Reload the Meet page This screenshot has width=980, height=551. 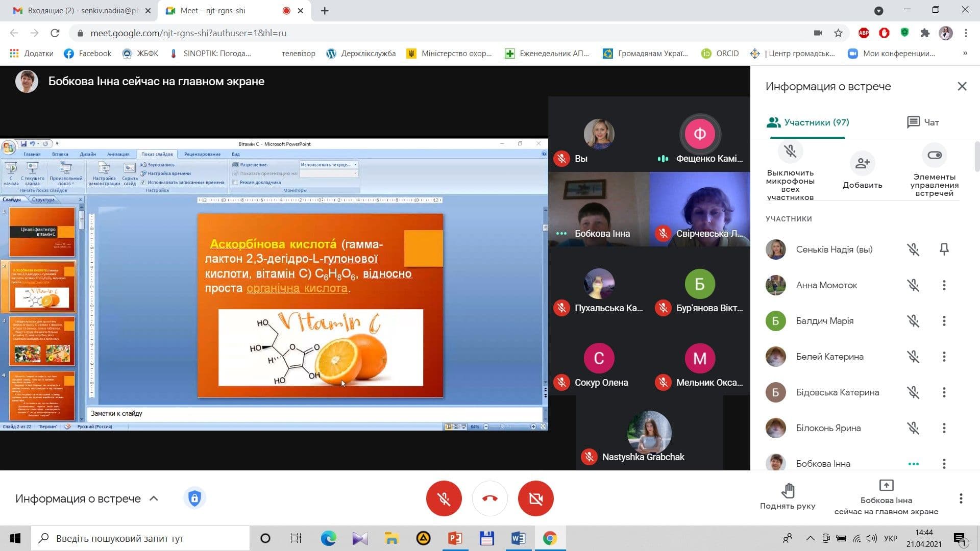coord(55,33)
